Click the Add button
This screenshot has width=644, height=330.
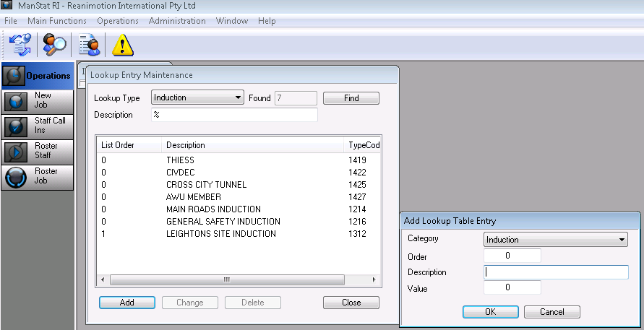click(x=126, y=303)
